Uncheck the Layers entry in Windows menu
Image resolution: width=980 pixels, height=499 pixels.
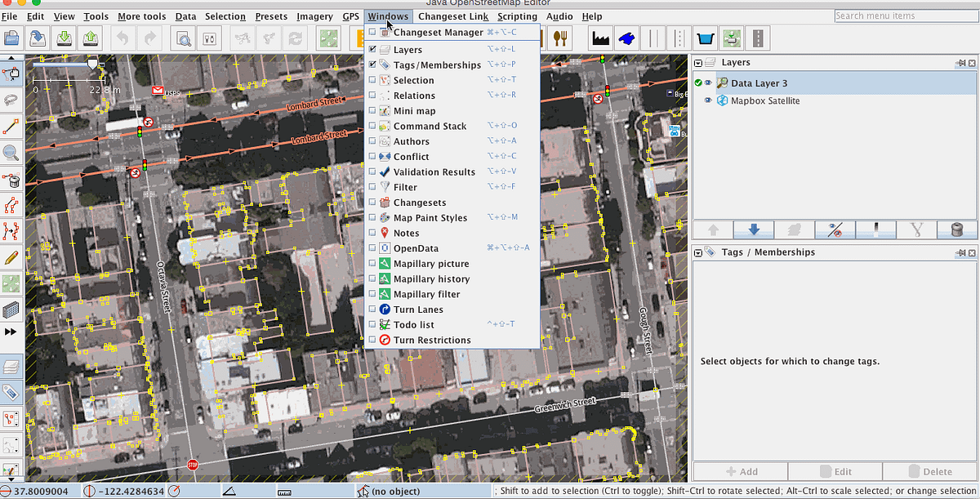pos(372,49)
